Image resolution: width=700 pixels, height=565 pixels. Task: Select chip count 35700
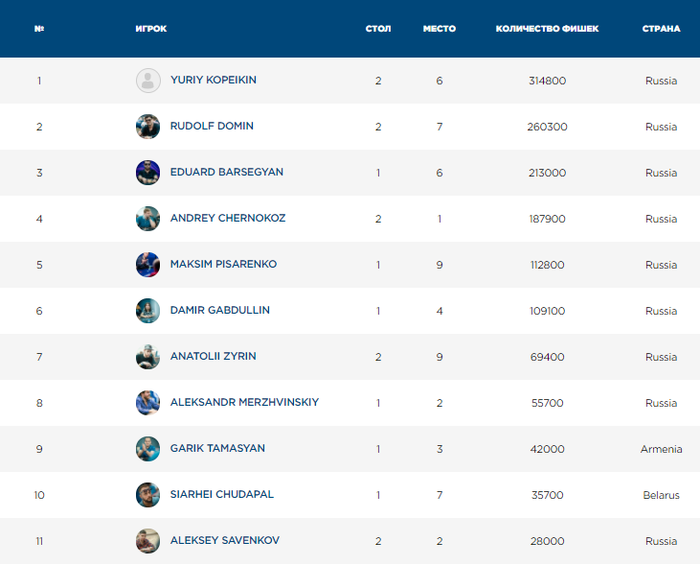point(547,495)
